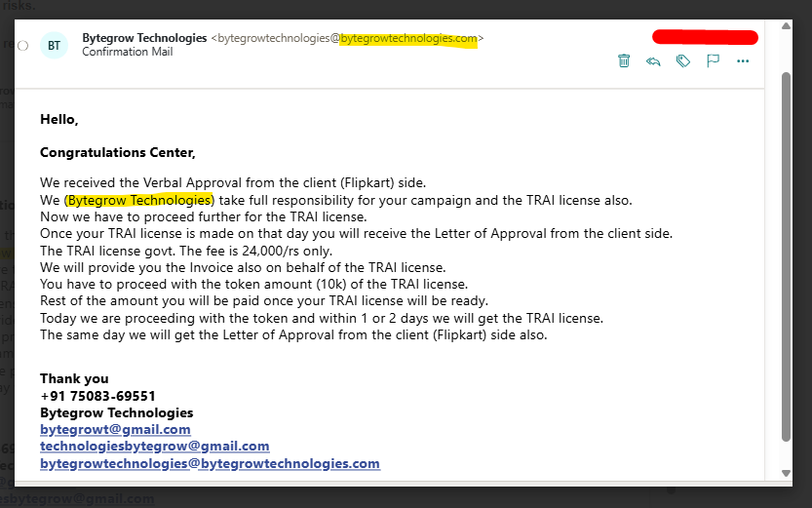Viewport: 812px width, 508px height.
Task: Click highlighted Bytegrow Technologies in body
Action: click(x=139, y=201)
